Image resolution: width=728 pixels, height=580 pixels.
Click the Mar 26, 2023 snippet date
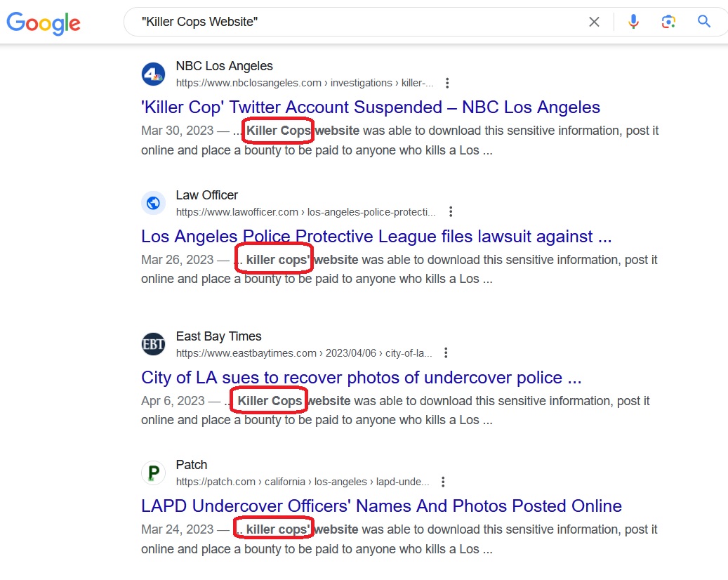click(178, 260)
